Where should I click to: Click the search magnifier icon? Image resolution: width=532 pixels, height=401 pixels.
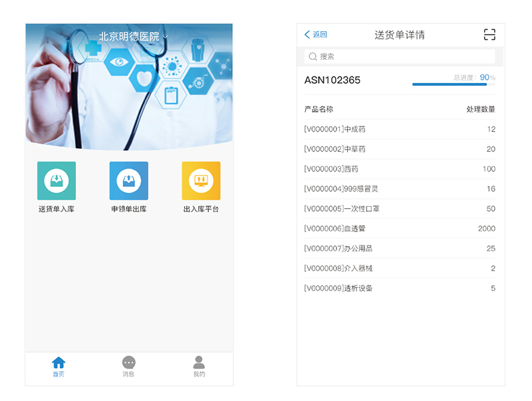313,57
